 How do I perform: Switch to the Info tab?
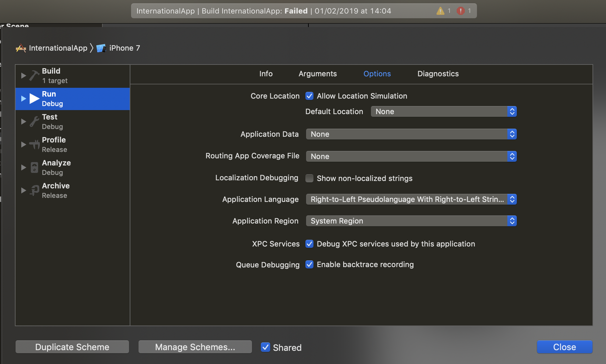(266, 74)
